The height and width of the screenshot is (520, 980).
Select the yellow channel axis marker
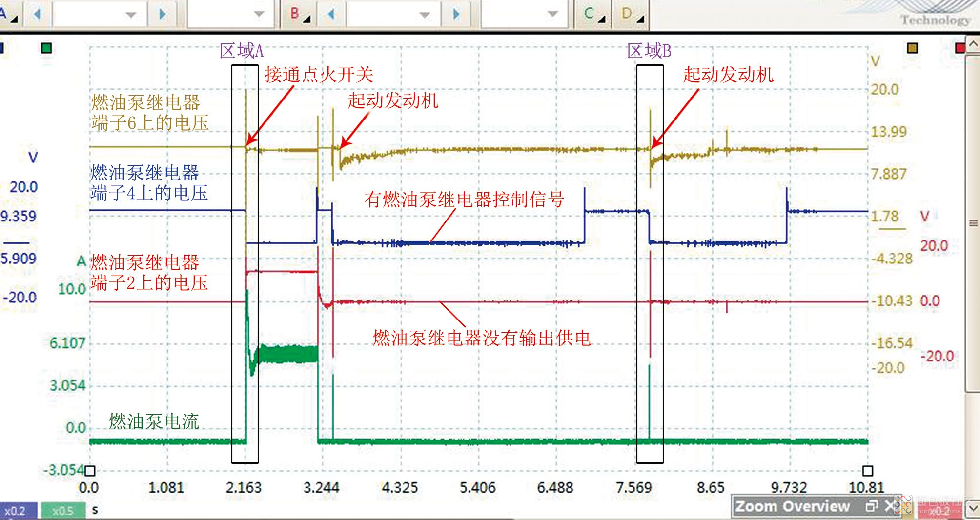pos(912,48)
